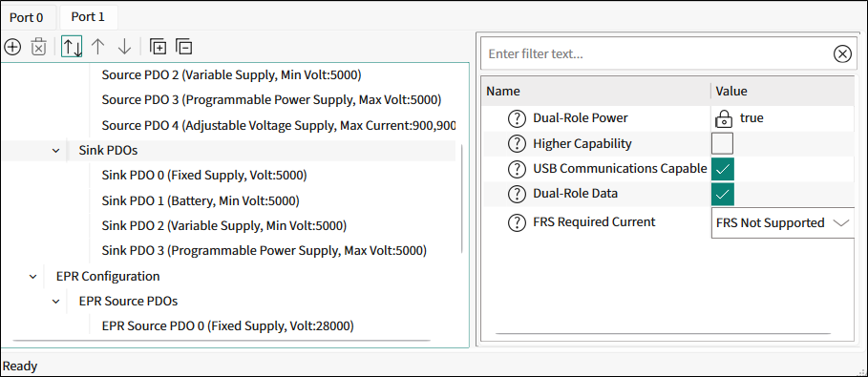The height and width of the screenshot is (377, 868).
Task: Toggle the sort order up-down arrows icon
Action: point(72,47)
